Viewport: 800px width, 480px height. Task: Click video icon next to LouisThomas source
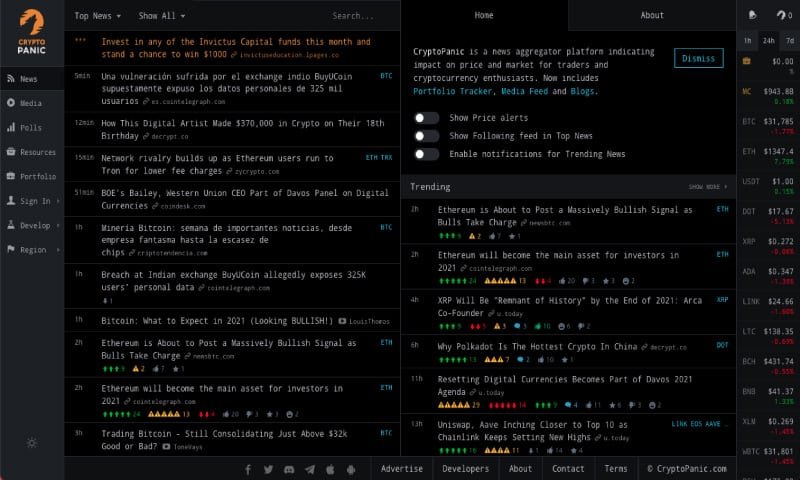click(x=342, y=321)
